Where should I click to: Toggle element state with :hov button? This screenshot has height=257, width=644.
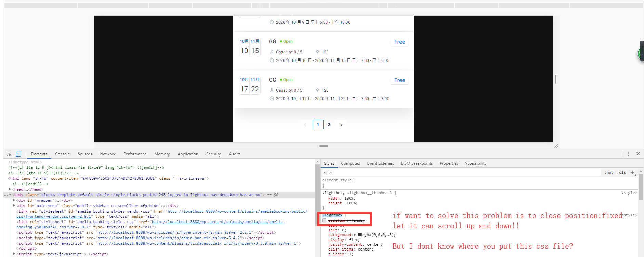pyautogui.click(x=609, y=172)
